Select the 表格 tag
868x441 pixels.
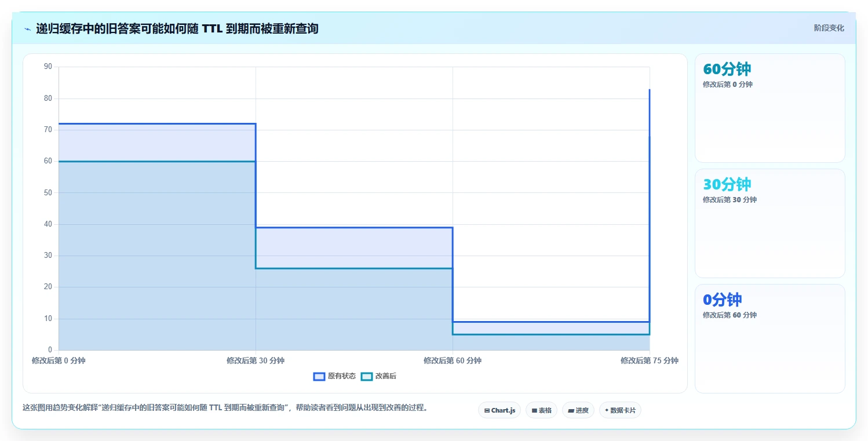point(541,410)
